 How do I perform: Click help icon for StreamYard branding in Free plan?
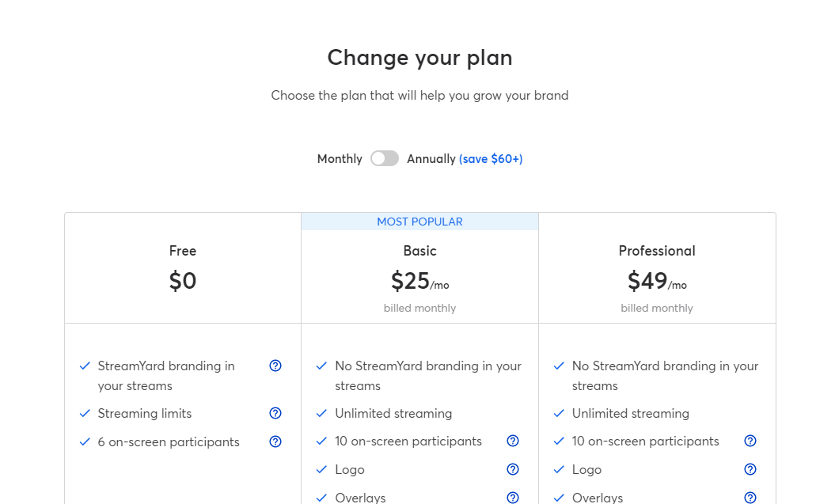click(x=275, y=366)
